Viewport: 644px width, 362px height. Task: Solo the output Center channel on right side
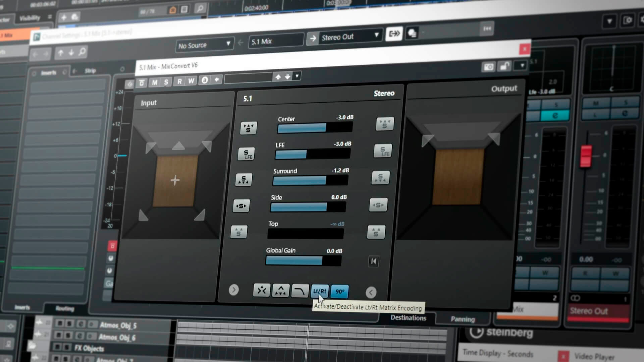385,124
